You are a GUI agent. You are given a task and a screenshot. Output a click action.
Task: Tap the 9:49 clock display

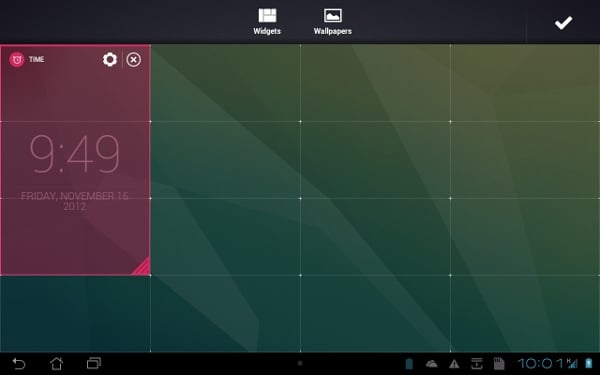(75, 154)
